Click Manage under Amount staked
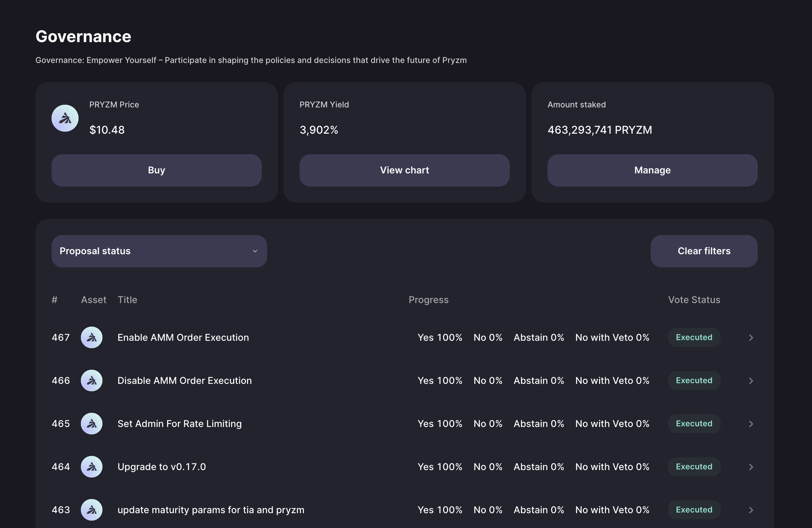 [x=652, y=170]
